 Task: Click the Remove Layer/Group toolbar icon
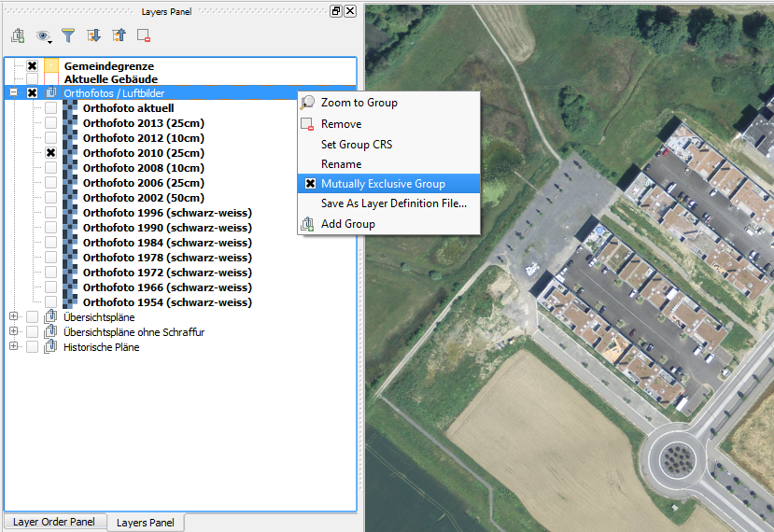click(x=144, y=35)
